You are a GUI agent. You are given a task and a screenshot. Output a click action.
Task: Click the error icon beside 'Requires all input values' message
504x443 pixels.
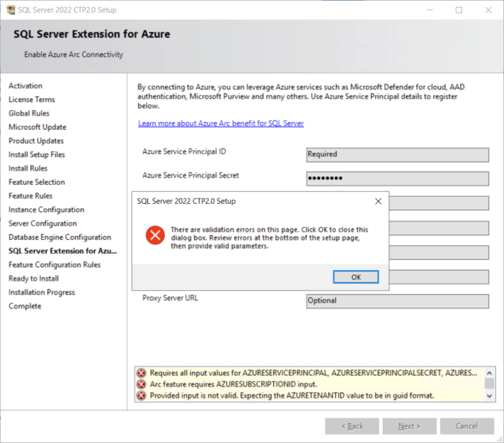coord(141,373)
